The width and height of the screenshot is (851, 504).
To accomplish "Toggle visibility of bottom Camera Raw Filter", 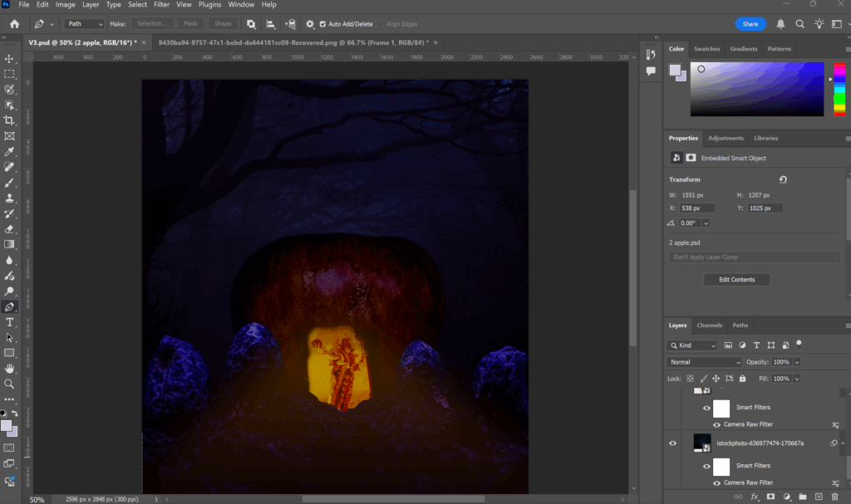I will (717, 482).
